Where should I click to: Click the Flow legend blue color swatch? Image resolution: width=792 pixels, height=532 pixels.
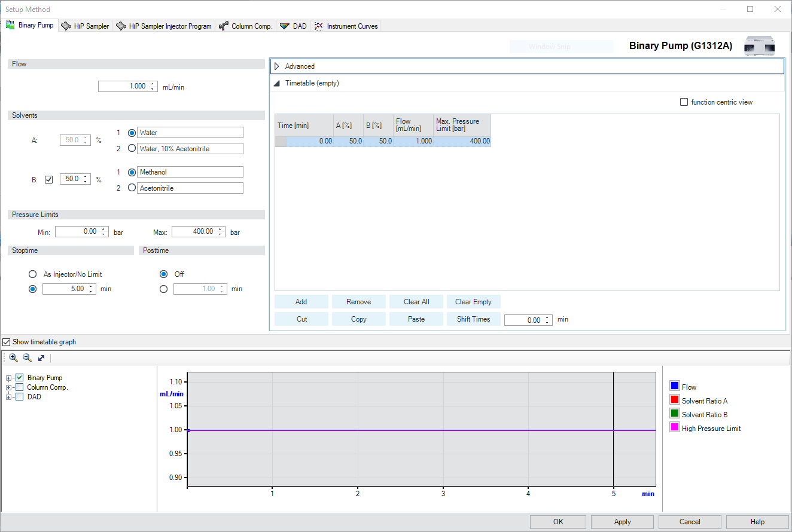(675, 387)
